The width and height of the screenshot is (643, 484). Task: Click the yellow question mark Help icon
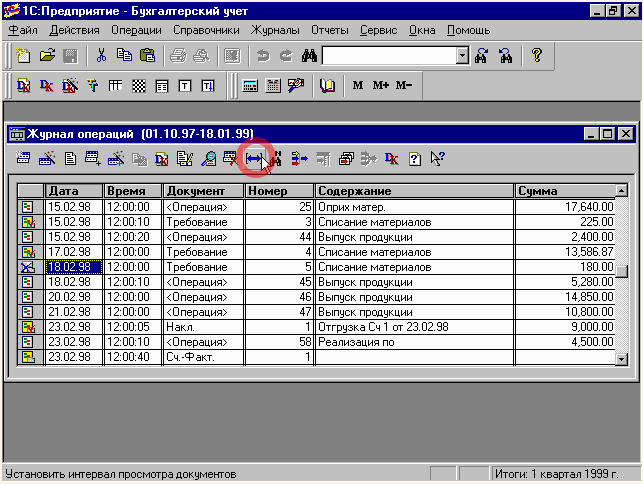pyautogui.click(x=536, y=56)
